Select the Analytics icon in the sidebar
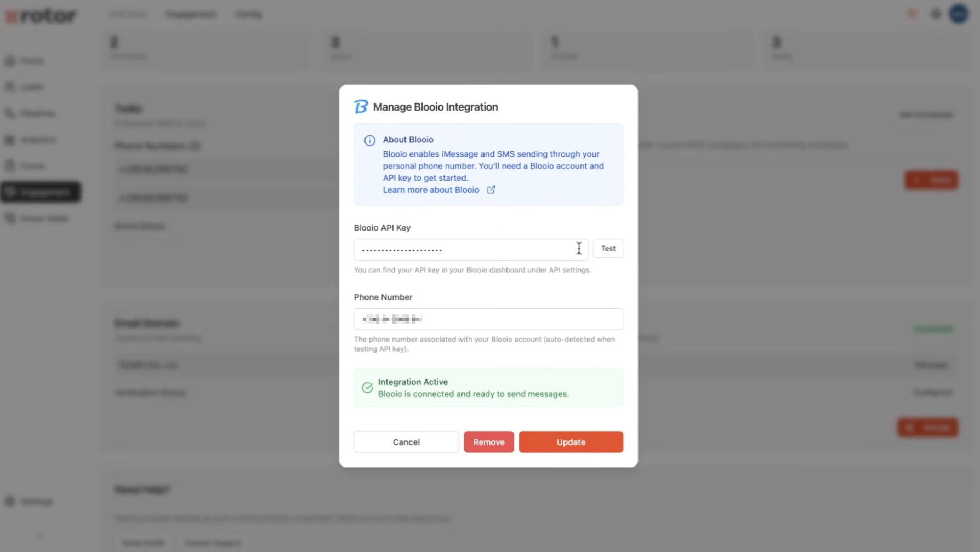980x552 pixels. [x=9, y=139]
